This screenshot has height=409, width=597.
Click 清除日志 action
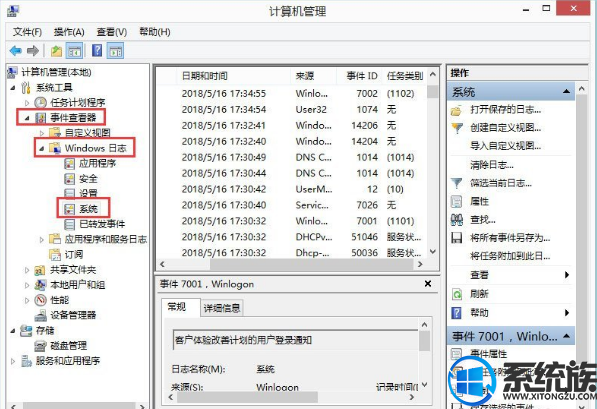coord(492,165)
